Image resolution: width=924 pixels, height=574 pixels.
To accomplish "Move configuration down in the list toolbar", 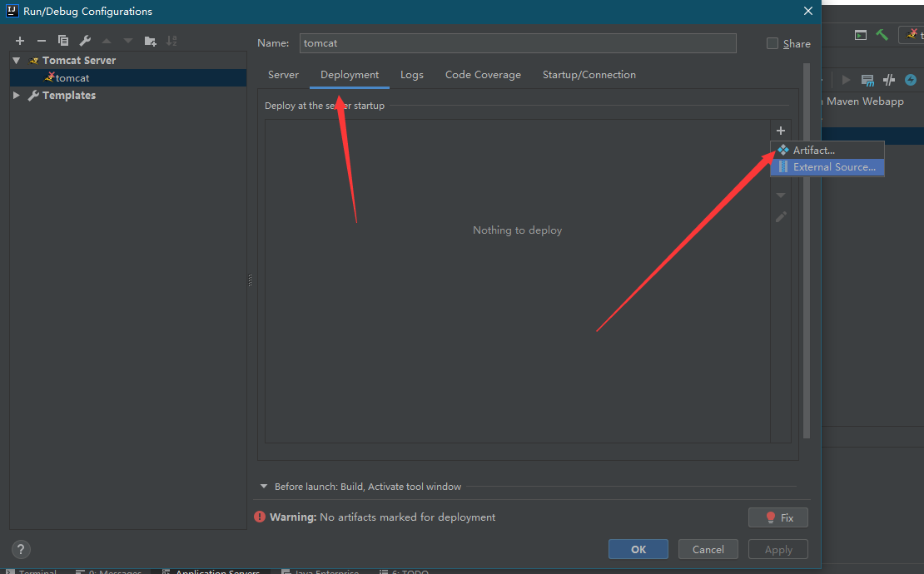I will (x=128, y=41).
